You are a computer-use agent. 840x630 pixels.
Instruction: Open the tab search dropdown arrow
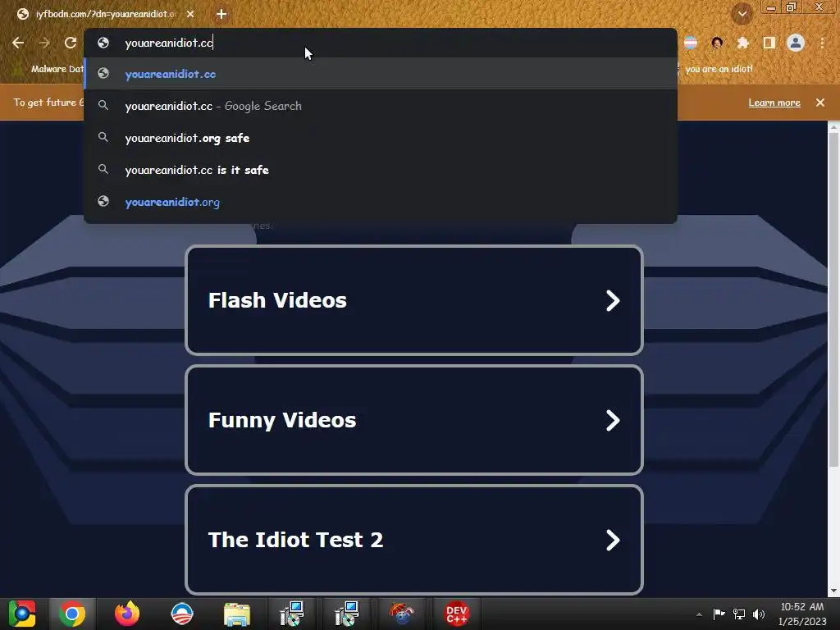click(x=742, y=14)
